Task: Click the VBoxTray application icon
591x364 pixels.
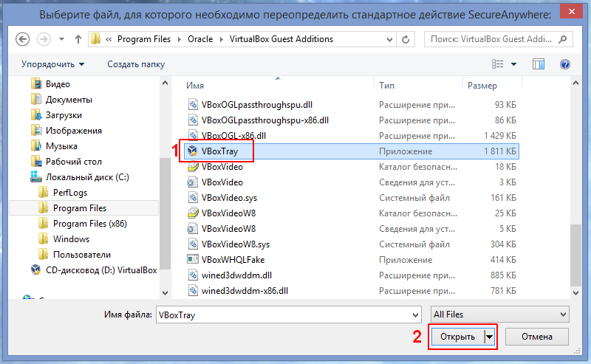Action: pyautogui.click(x=193, y=151)
